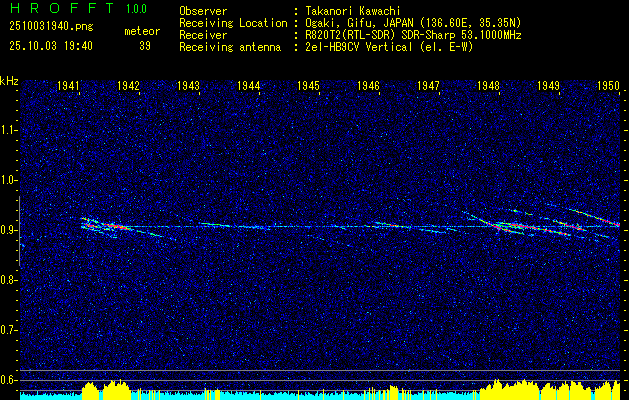
Task: Click time marker 1944
Action: pyautogui.click(x=248, y=85)
